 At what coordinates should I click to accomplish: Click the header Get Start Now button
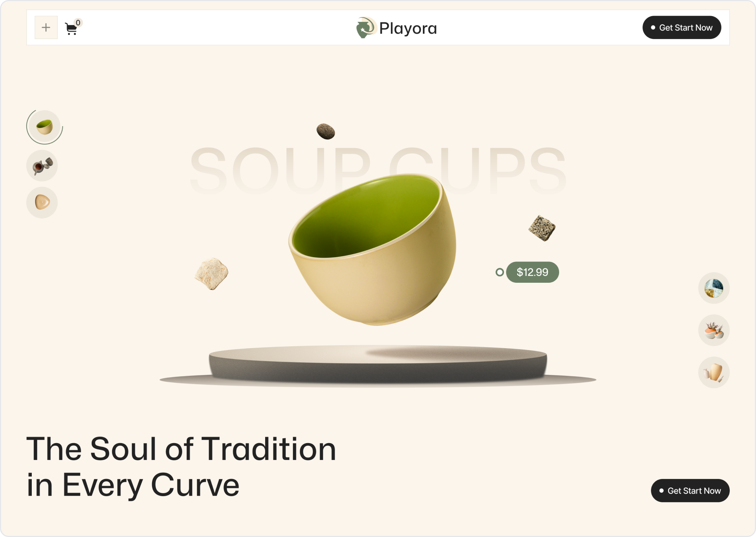pos(681,27)
